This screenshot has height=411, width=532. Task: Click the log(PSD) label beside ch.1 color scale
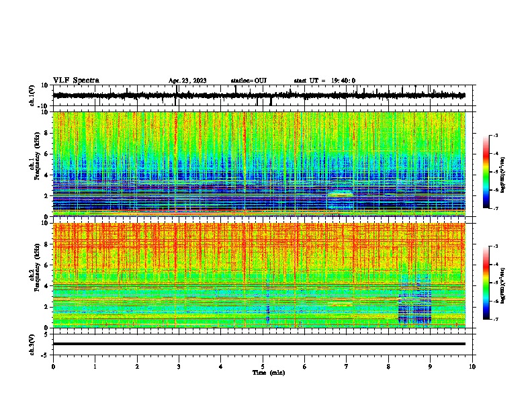tap(503, 175)
